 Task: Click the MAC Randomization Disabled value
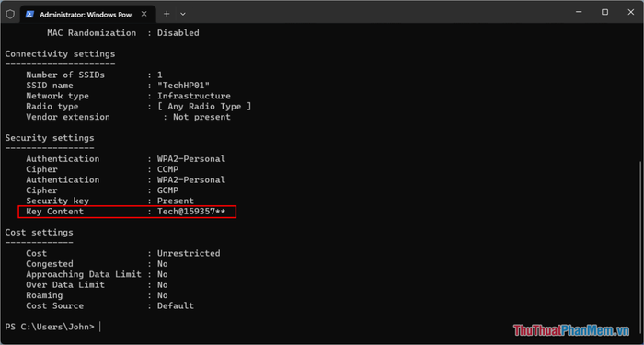point(178,33)
